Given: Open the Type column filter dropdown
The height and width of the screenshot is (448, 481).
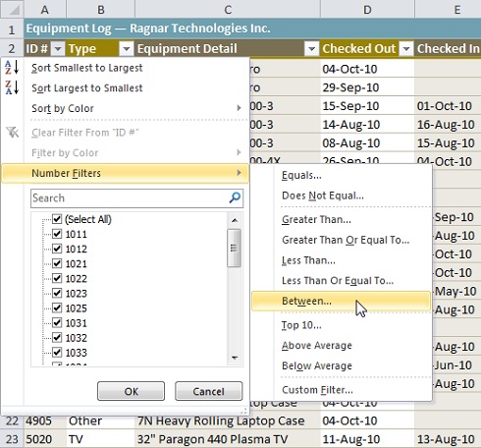Looking at the screenshot, I should tap(127, 49).
